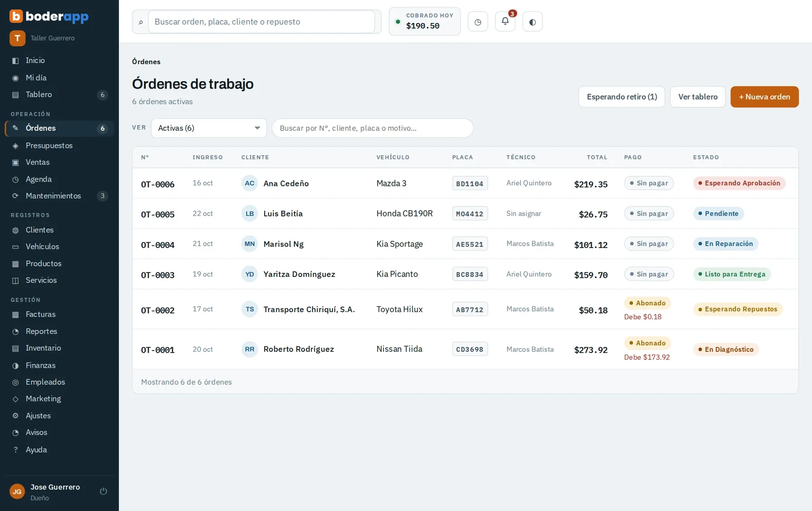Screen dimensions: 812x511
Task: Create a new order with Nueva orden
Action: pos(764,97)
